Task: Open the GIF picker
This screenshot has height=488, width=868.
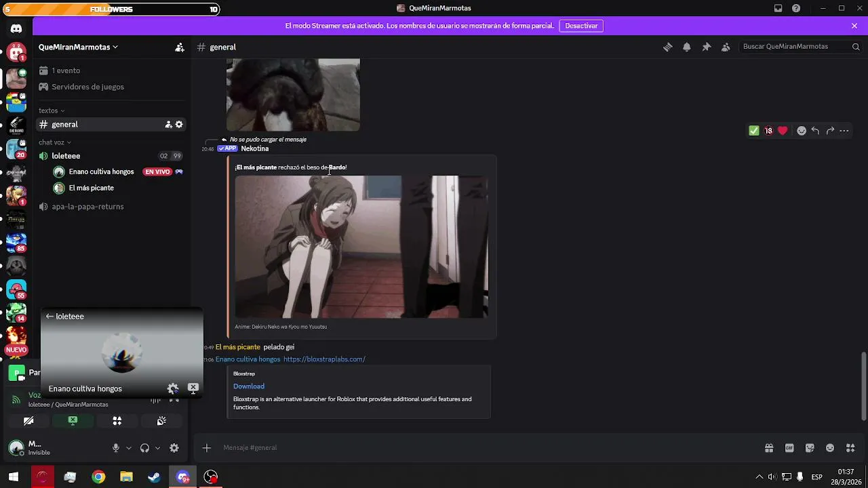Action: [789, 448]
